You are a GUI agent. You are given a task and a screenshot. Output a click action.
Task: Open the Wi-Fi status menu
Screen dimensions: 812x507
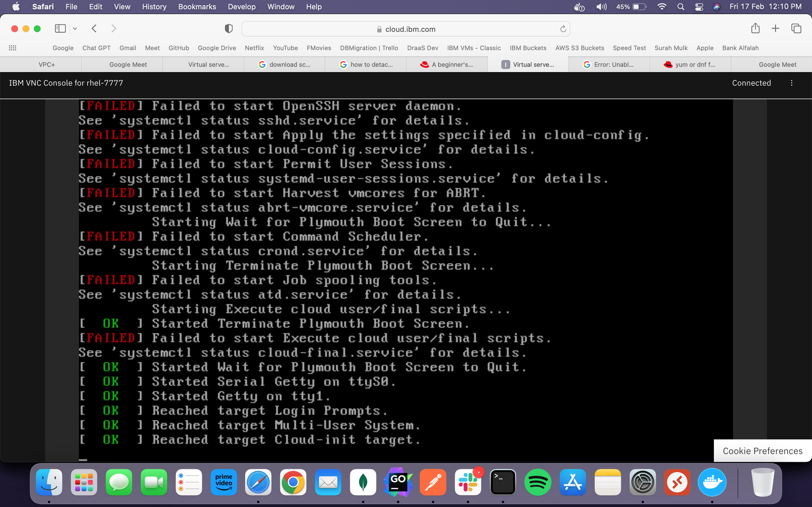pyautogui.click(x=662, y=7)
